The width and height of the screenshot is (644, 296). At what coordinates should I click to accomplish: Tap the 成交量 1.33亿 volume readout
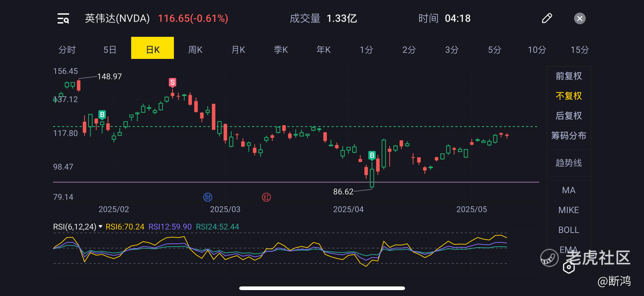click(323, 18)
